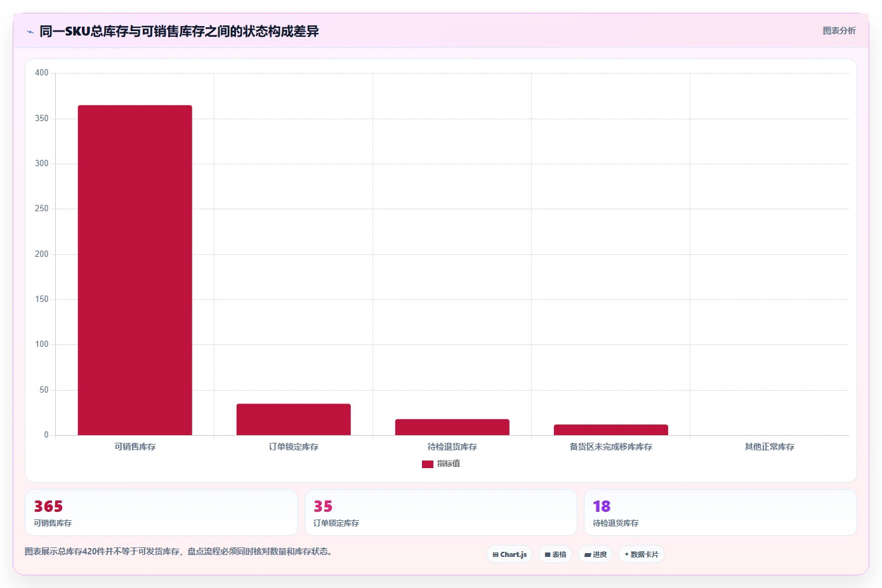The image size is (882, 588).
Task: Select the 35 订单锁定库存 data card
Action: 441,513
